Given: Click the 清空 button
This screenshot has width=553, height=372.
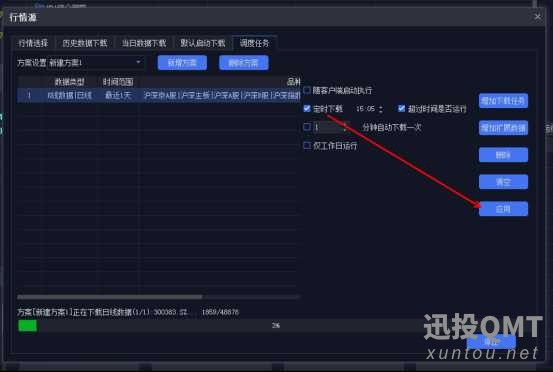Looking at the screenshot, I should tap(503, 182).
